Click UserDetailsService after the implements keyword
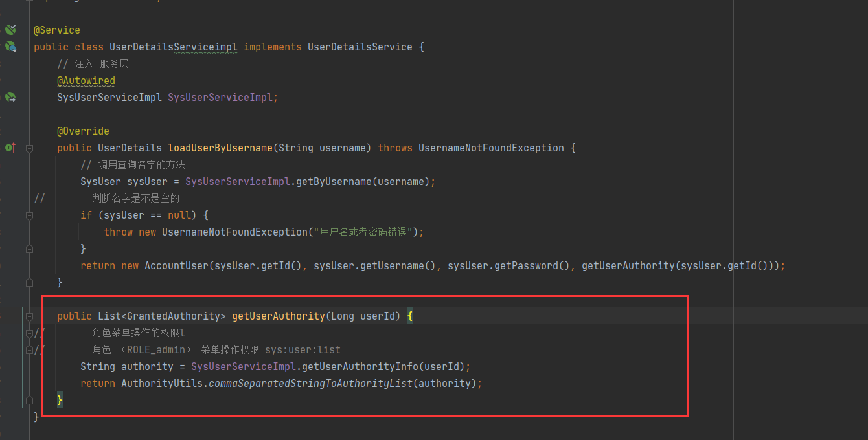The height and width of the screenshot is (440, 868). click(360, 47)
